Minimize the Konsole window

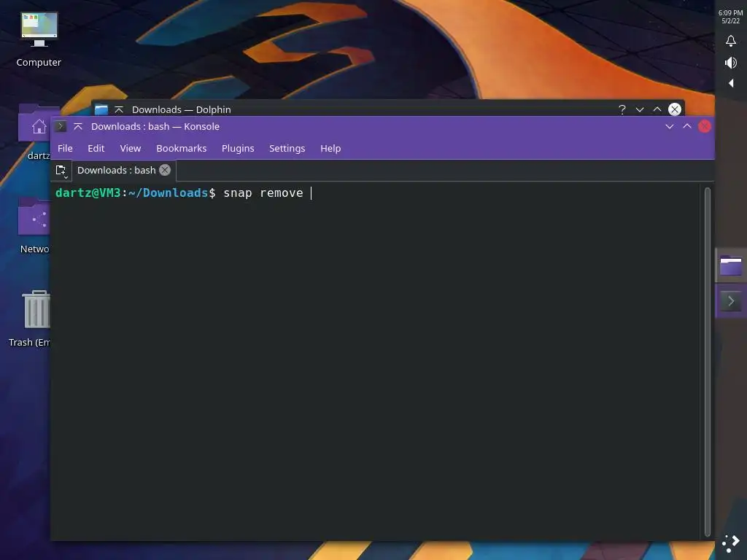point(670,126)
